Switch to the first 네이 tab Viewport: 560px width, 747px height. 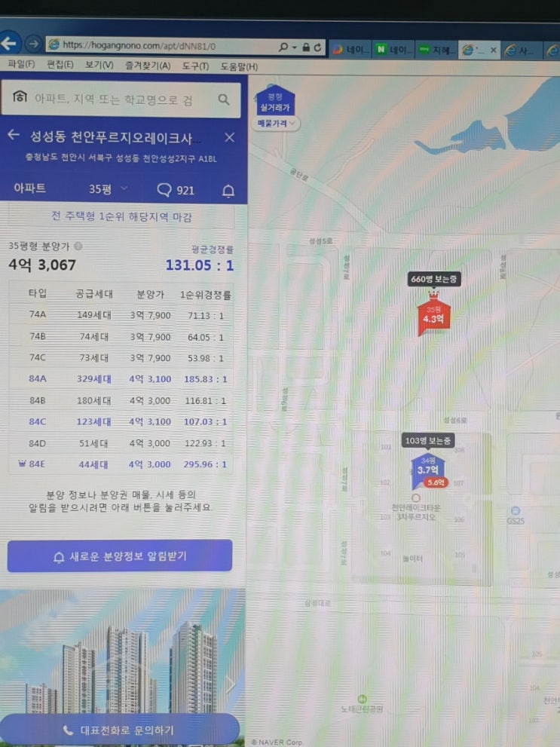point(350,50)
